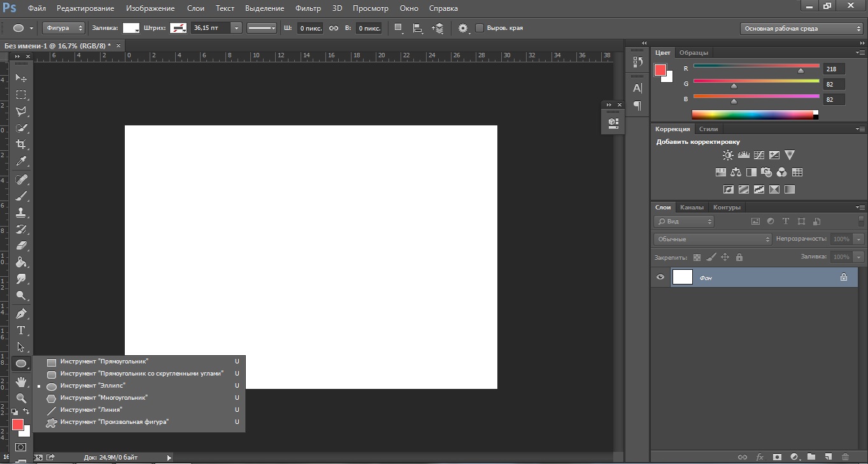Screen dimensions: 868x464
Task: Select the Horizontal Type tool
Action: point(21,330)
